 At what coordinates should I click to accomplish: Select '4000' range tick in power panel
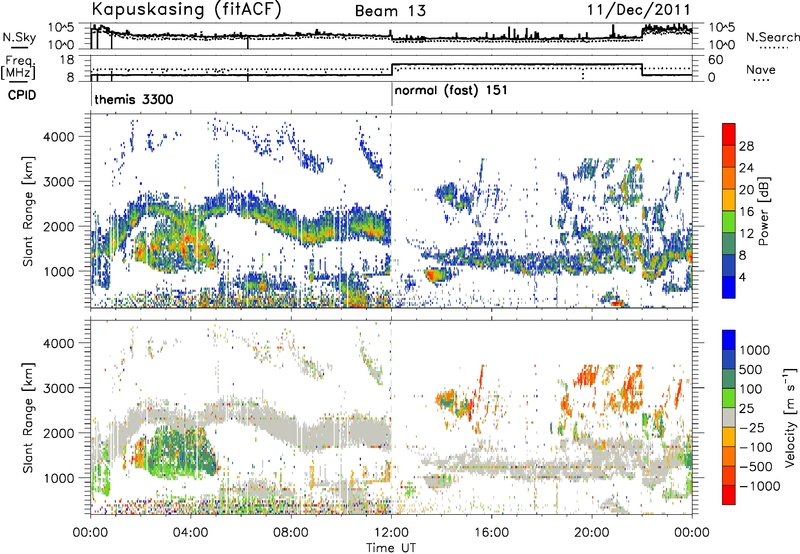[x=58, y=137]
